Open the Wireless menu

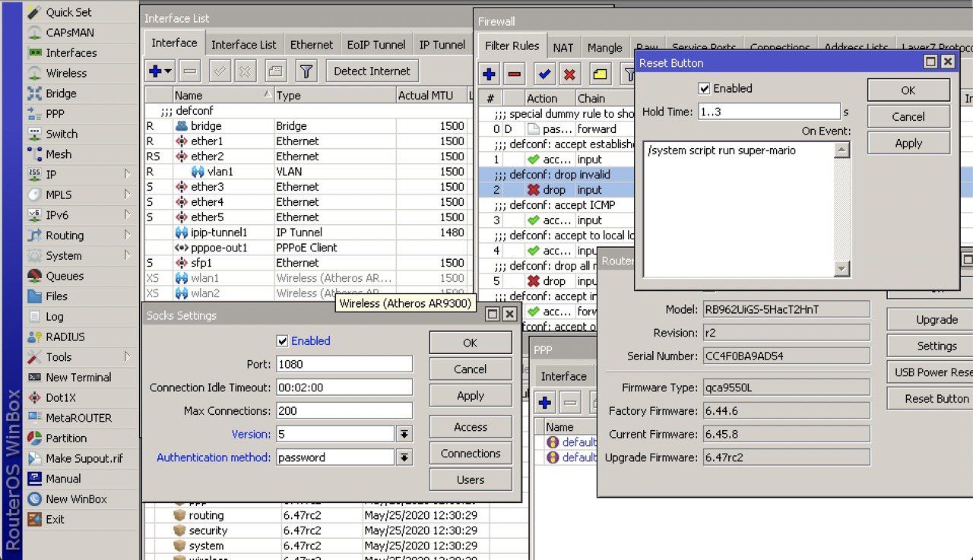[66, 73]
